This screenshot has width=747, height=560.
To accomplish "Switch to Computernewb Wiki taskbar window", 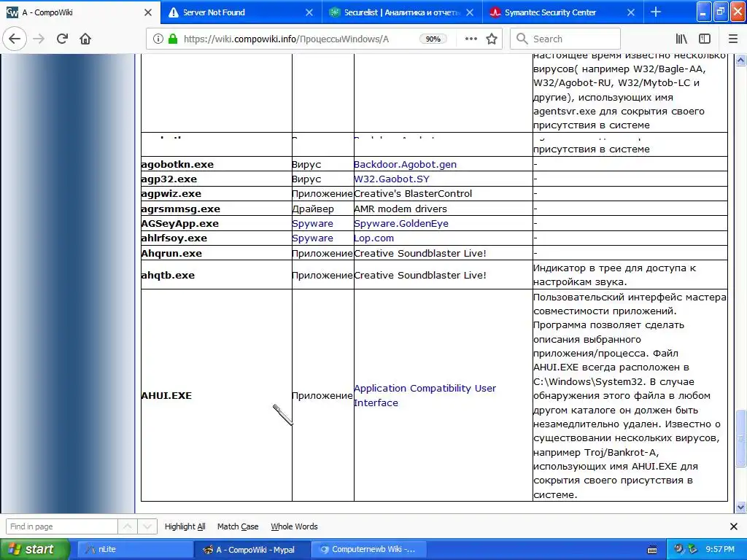I will point(369,550).
